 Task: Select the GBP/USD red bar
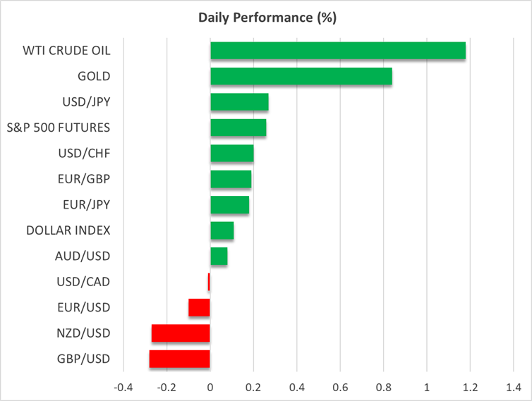tap(179, 359)
